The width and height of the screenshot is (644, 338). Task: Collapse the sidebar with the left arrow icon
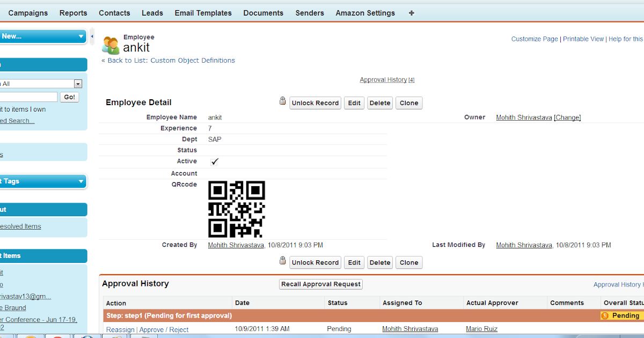tap(92, 36)
